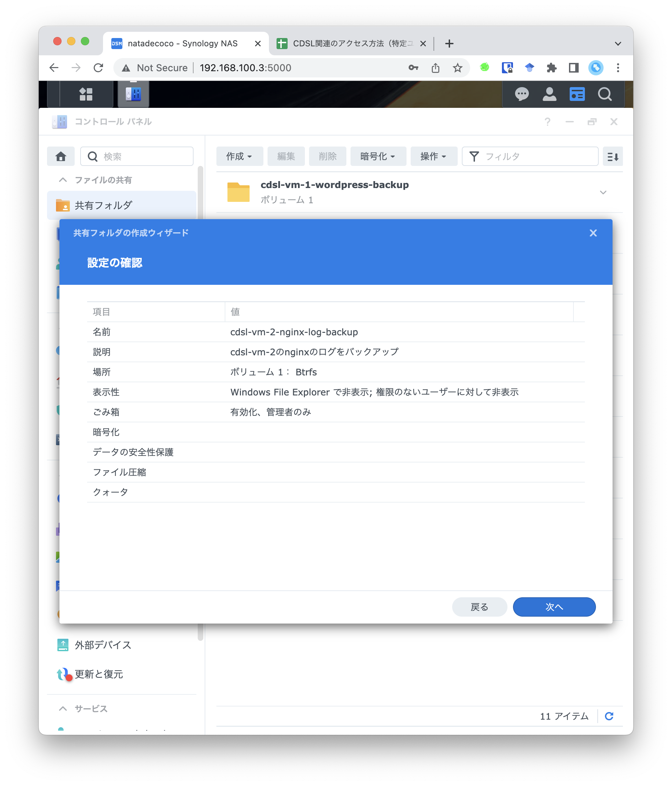Open Chrome's three-dot menu
The width and height of the screenshot is (672, 786).
(618, 67)
